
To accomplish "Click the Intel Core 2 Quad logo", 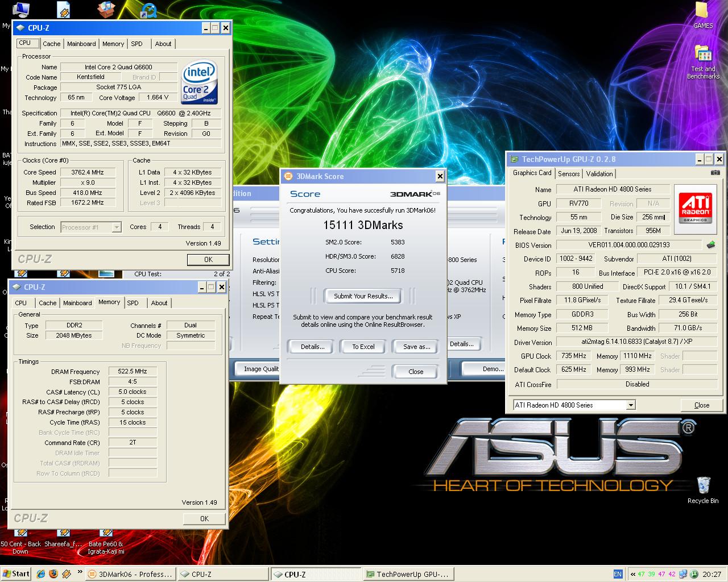I will click(x=199, y=83).
